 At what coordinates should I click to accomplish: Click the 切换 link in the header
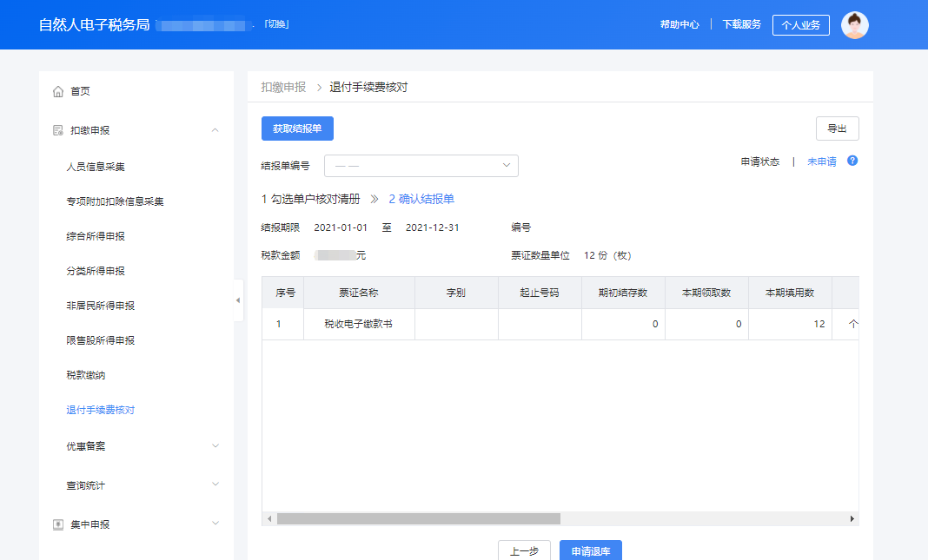(x=276, y=23)
